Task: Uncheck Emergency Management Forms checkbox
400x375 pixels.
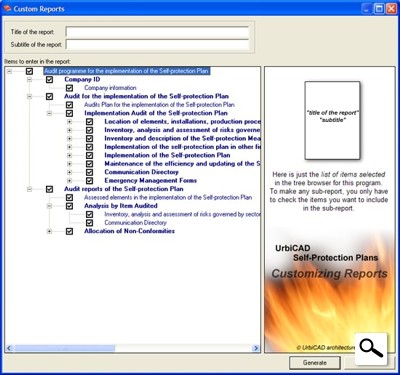Action: tap(89, 181)
